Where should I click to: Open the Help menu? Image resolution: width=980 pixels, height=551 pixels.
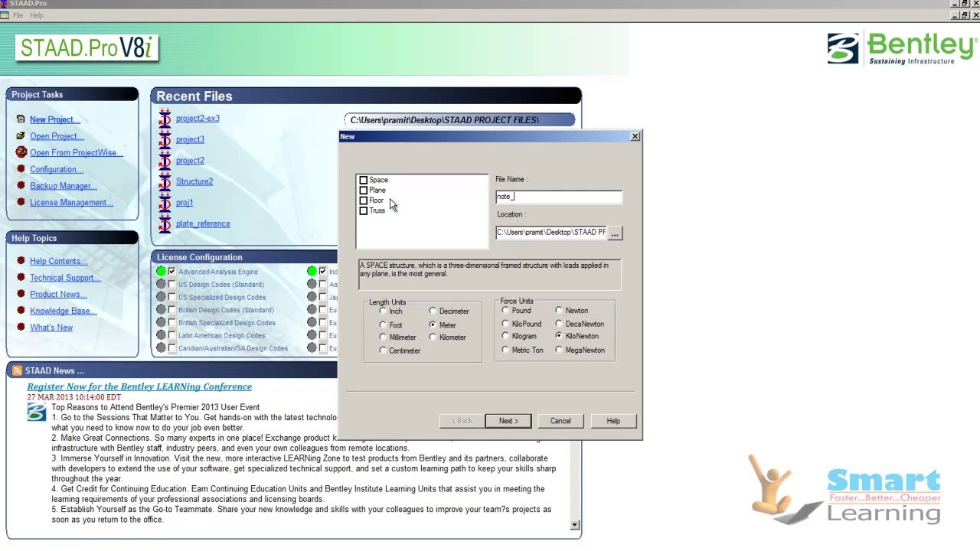tap(36, 15)
